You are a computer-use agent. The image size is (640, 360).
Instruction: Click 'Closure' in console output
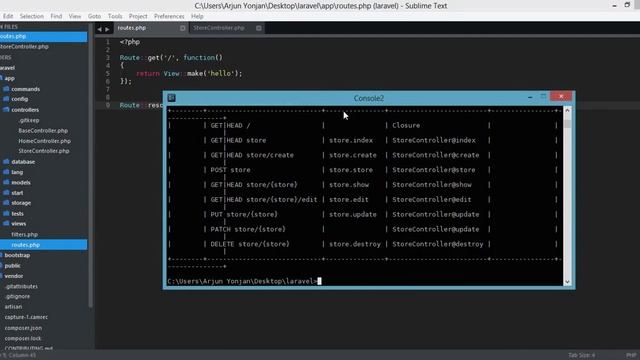pos(406,125)
